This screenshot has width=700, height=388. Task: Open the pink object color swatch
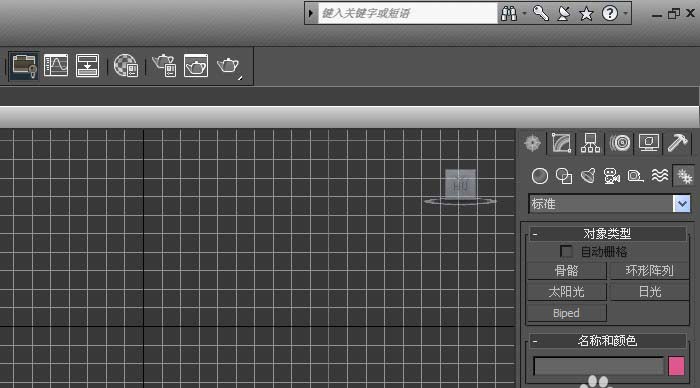pyautogui.click(x=676, y=366)
